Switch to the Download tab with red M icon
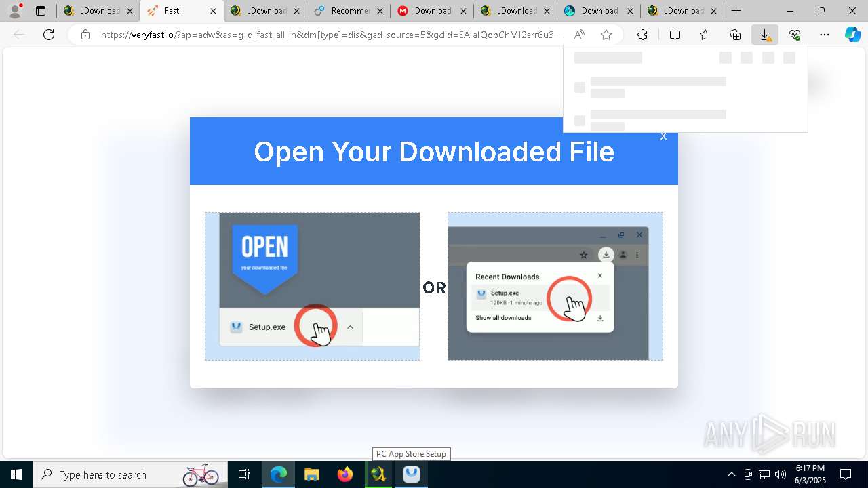 tap(431, 11)
